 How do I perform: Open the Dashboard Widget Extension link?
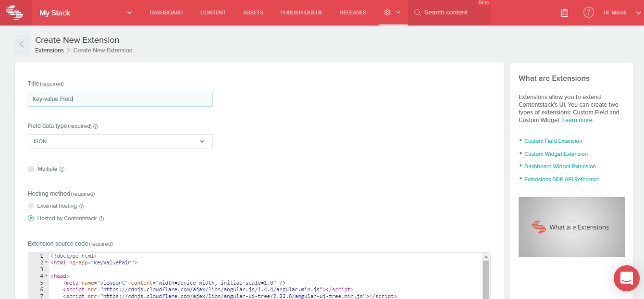click(x=560, y=166)
